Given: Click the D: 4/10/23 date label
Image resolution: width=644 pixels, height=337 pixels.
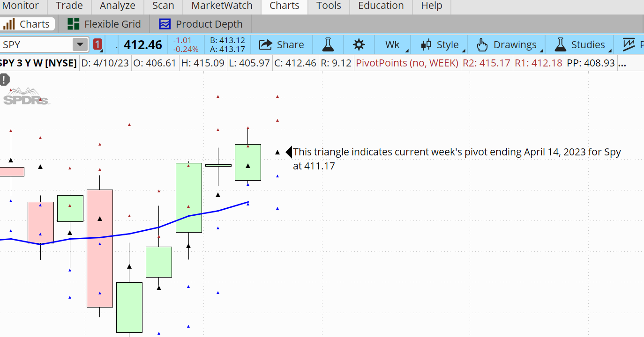Looking at the screenshot, I should 105,63.
